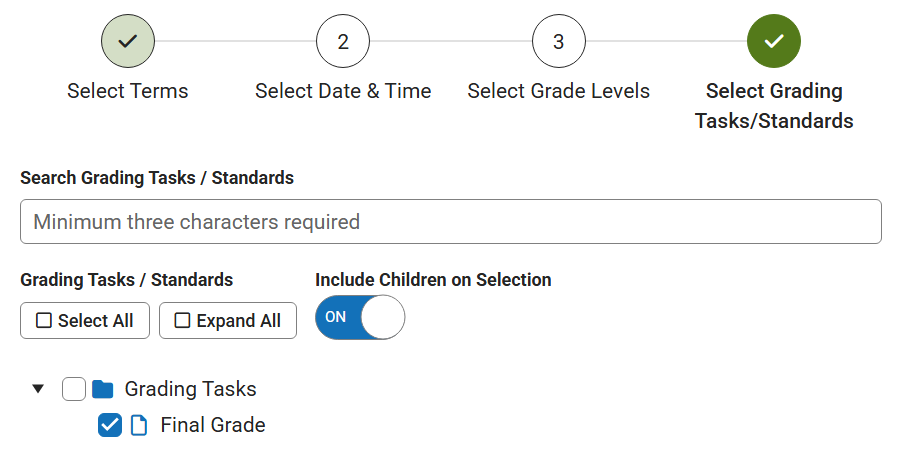Focus the Search Grading Tasks / Standards field
899x463 pixels.
(450, 222)
